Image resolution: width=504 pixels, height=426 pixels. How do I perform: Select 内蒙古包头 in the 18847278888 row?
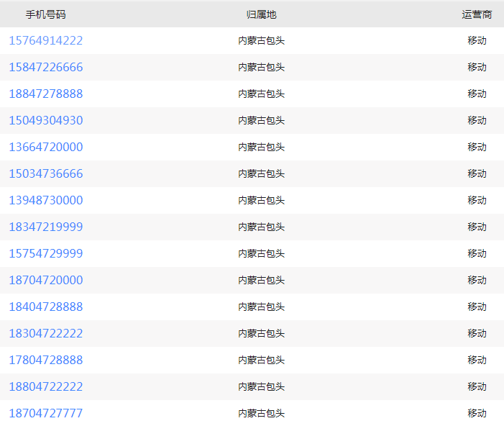tap(261, 94)
